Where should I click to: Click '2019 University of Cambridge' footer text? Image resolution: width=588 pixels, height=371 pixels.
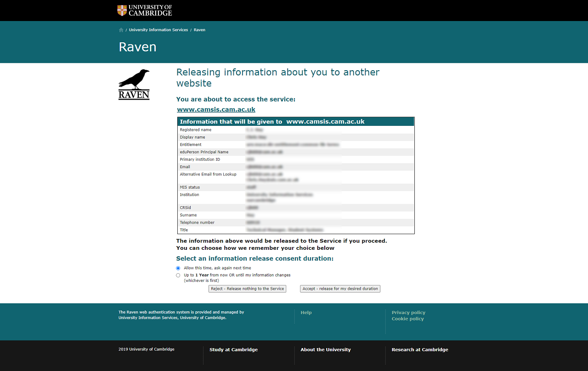coord(147,349)
